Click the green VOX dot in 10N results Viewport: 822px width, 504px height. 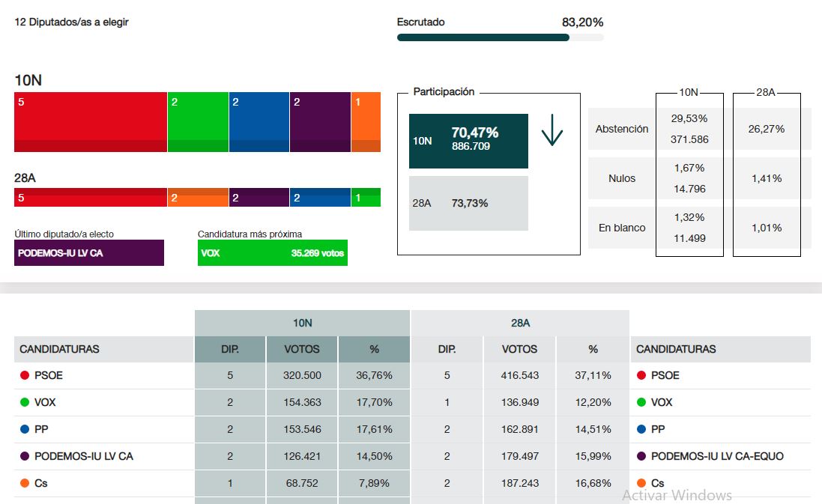pyautogui.click(x=25, y=402)
